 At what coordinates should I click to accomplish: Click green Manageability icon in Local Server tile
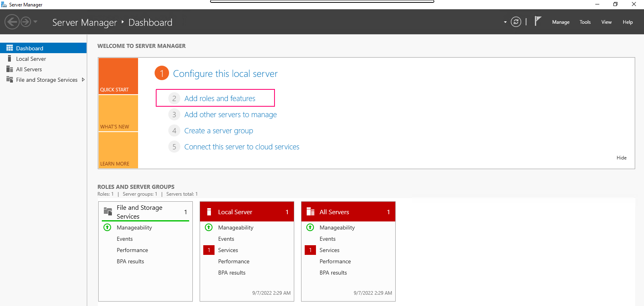click(209, 227)
